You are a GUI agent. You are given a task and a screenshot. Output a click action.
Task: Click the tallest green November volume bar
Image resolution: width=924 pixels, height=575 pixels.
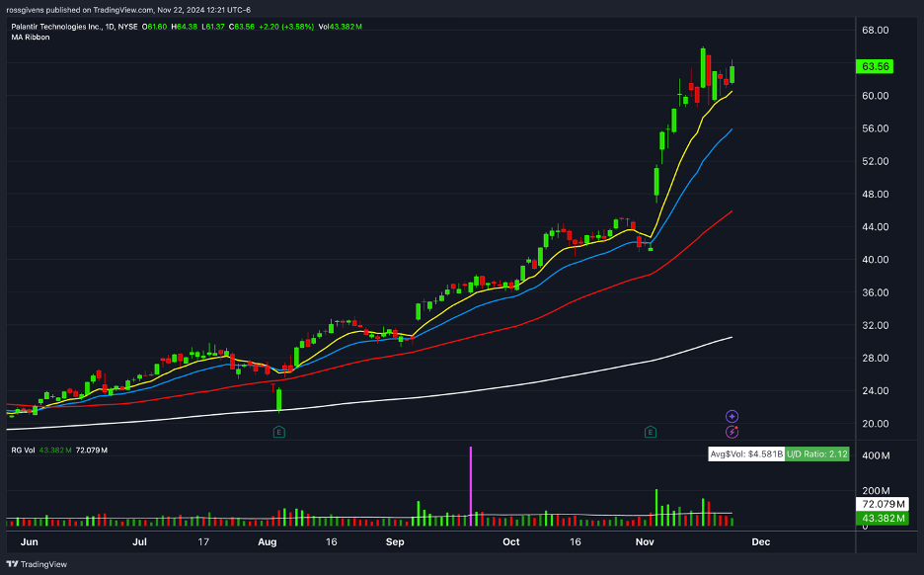(x=656, y=508)
